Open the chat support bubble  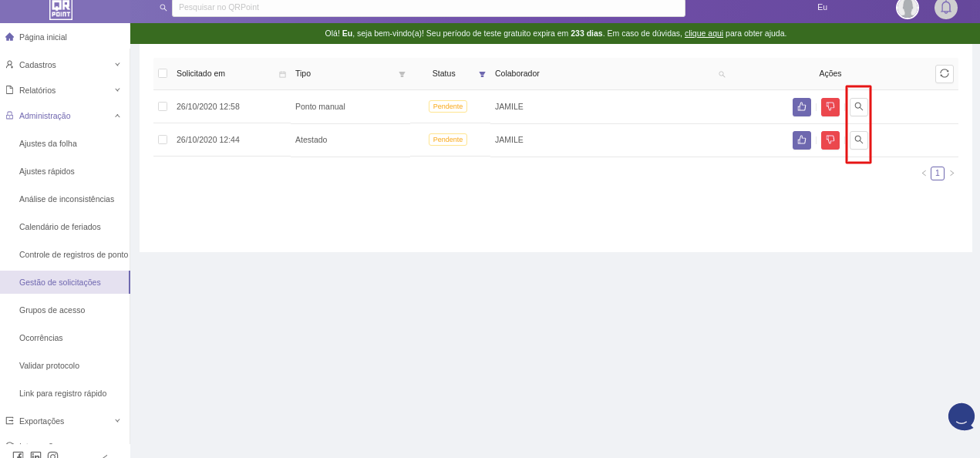point(961,416)
